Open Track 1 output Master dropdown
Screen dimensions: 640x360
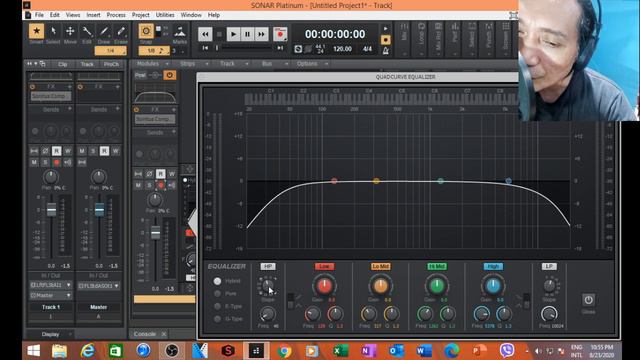point(51,295)
